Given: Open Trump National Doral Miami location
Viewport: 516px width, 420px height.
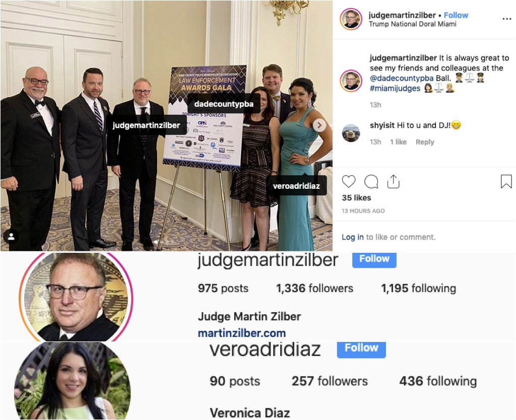Looking at the screenshot, I should (412, 24).
